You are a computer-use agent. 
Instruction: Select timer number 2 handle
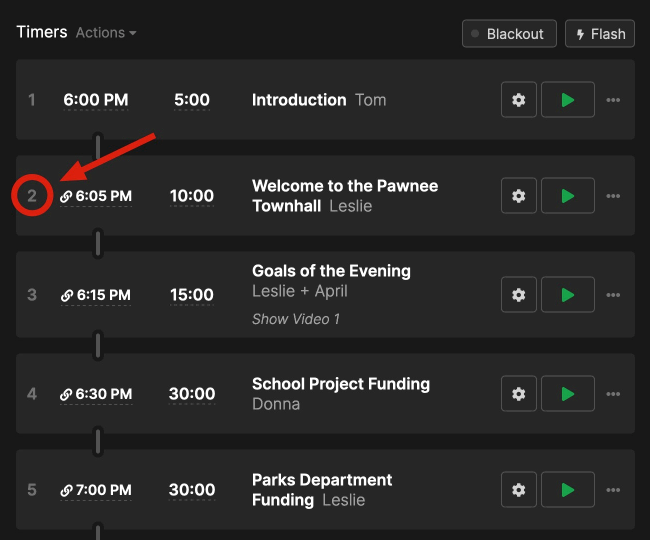32,196
